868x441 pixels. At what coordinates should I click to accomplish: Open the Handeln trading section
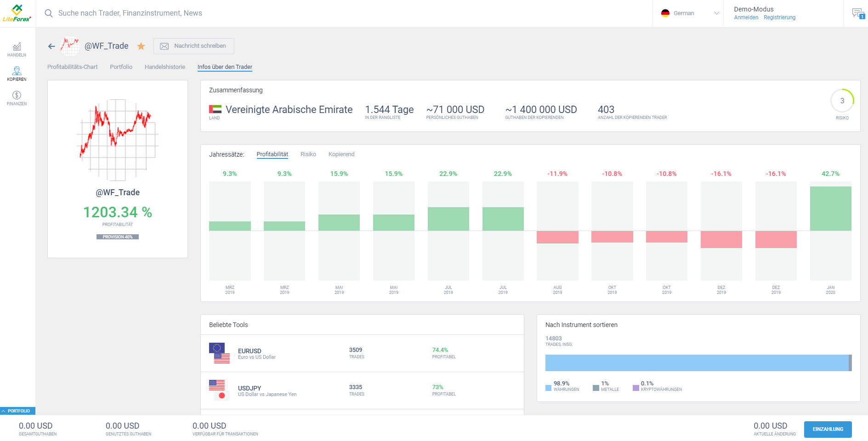click(17, 50)
